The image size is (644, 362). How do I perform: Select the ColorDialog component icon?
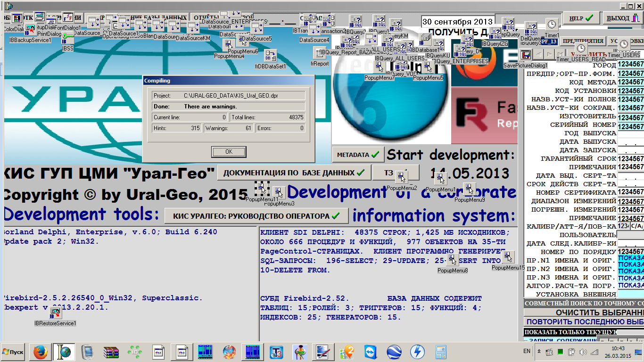(x=17, y=19)
